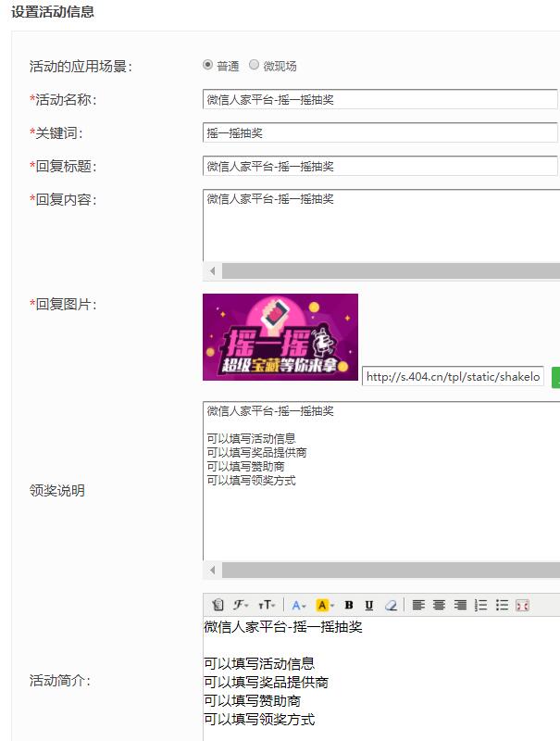Click the 摇一摇 reply image thumbnail
The width and height of the screenshot is (560, 741).
coord(280,337)
